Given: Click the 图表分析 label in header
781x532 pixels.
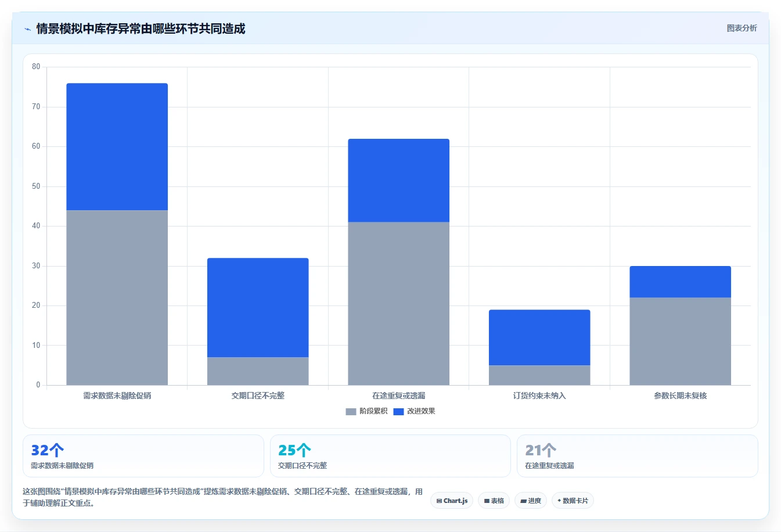Looking at the screenshot, I should [742, 28].
